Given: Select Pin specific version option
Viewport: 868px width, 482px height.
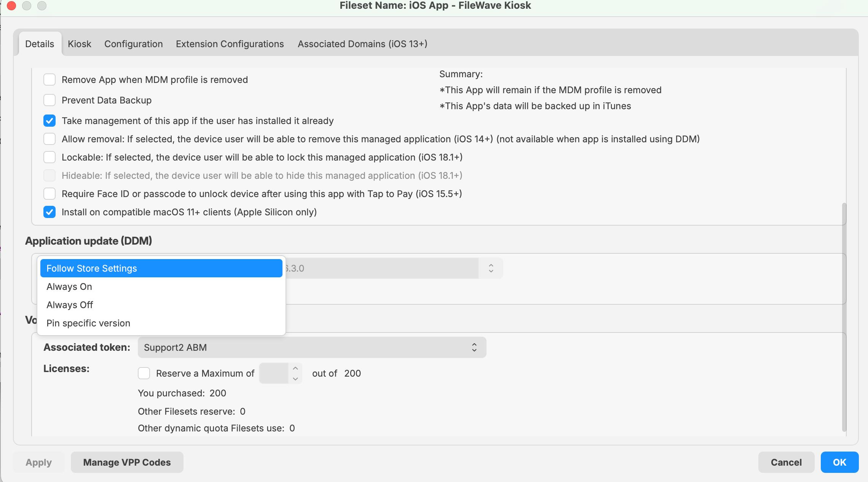Looking at the screenshot, I should coord(88,323).
